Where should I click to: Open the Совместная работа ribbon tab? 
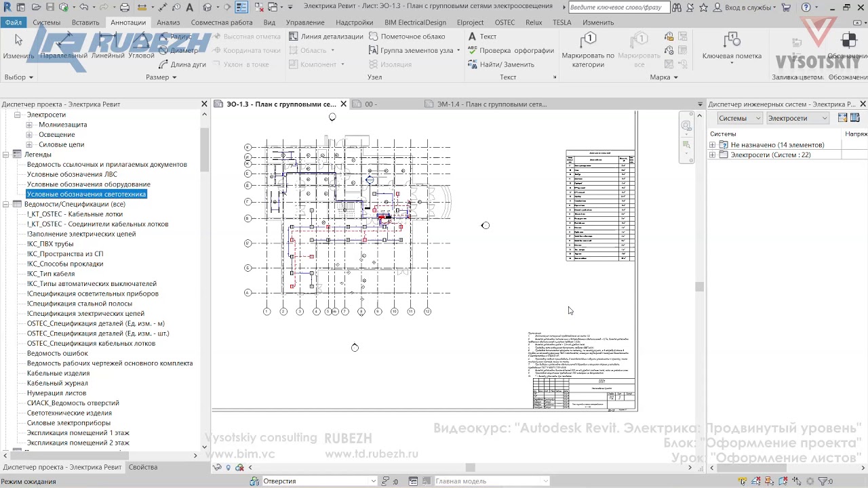click(x=222, y=22)
